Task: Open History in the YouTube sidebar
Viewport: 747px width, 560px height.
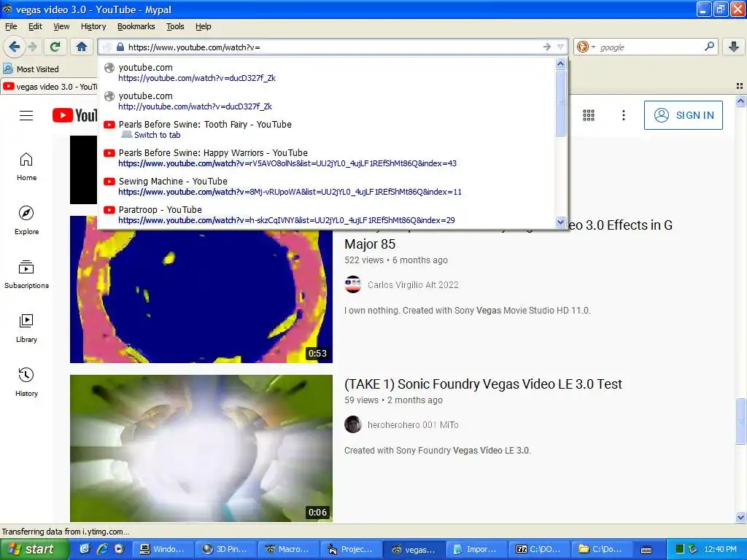Action: [x=27, y=382]
